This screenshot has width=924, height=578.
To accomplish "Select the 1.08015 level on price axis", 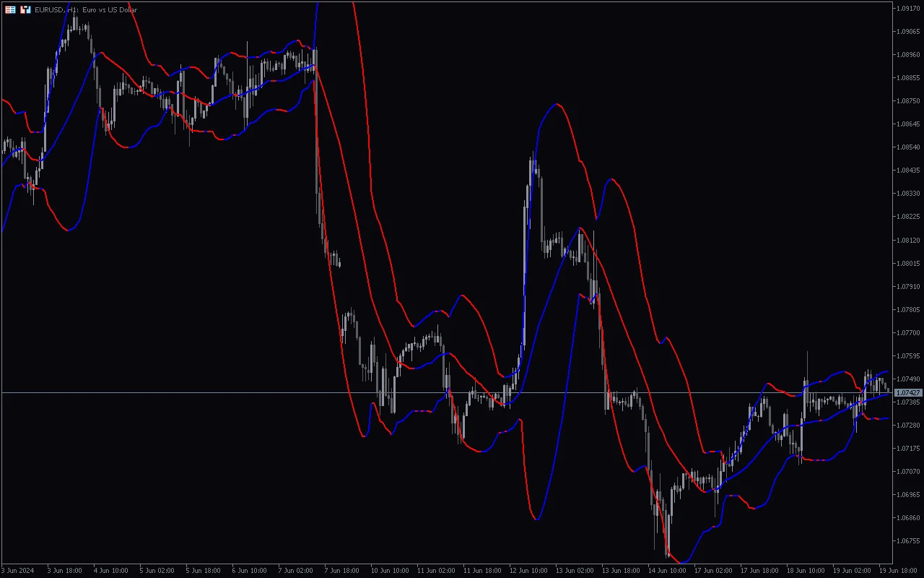I will (907, 263).
